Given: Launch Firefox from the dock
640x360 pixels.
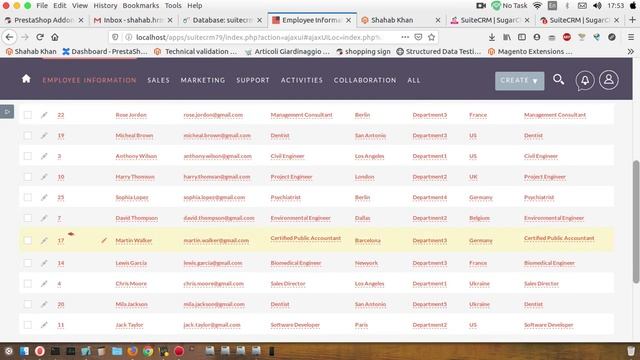Looking at the screenshot, I should click(x=132, y=351).
